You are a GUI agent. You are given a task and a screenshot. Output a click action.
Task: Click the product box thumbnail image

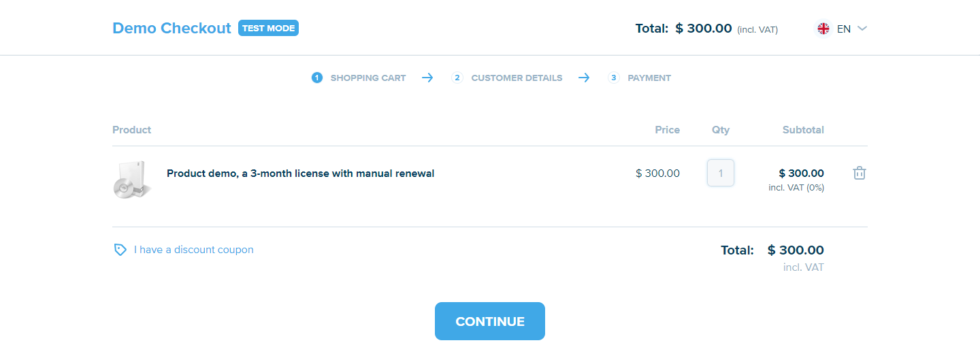tap(132, 180)
